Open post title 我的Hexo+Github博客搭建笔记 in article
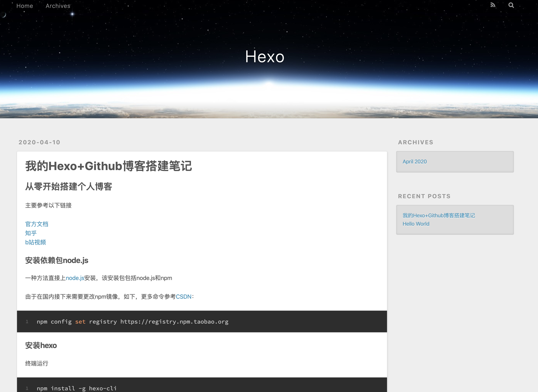 [109, 166]
